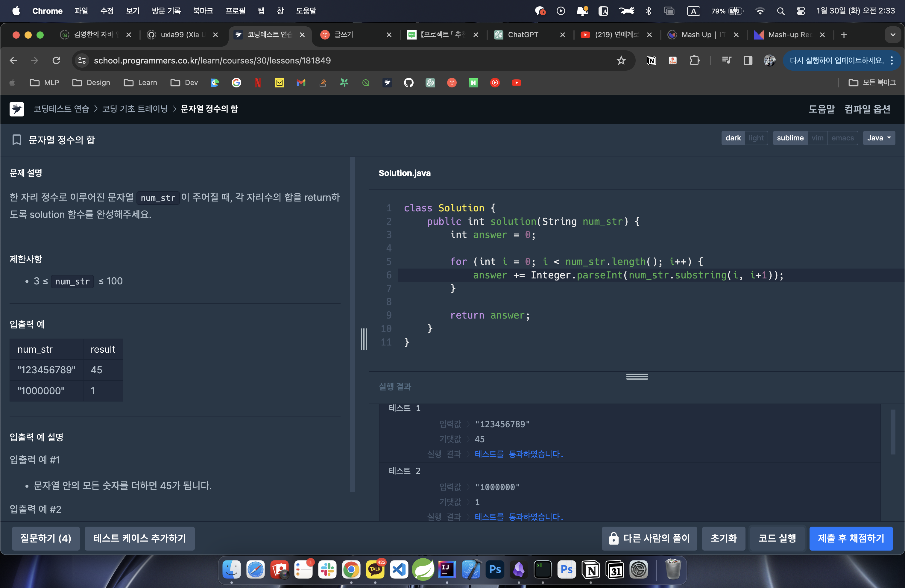Expand the Chrome tab search chevron
This screenshot has height=588, width=905.
892,35
